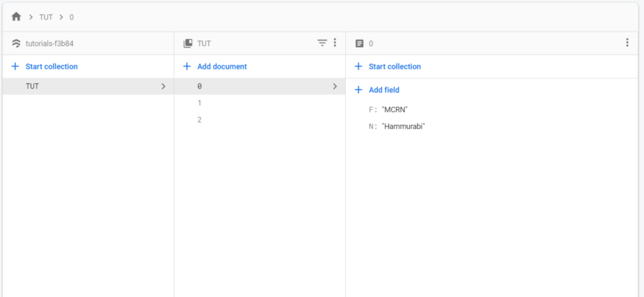The width and height of the screenshot is (644, 297).
Task: Open the filter icon in TUT column
Action: [x=322, y=43]
